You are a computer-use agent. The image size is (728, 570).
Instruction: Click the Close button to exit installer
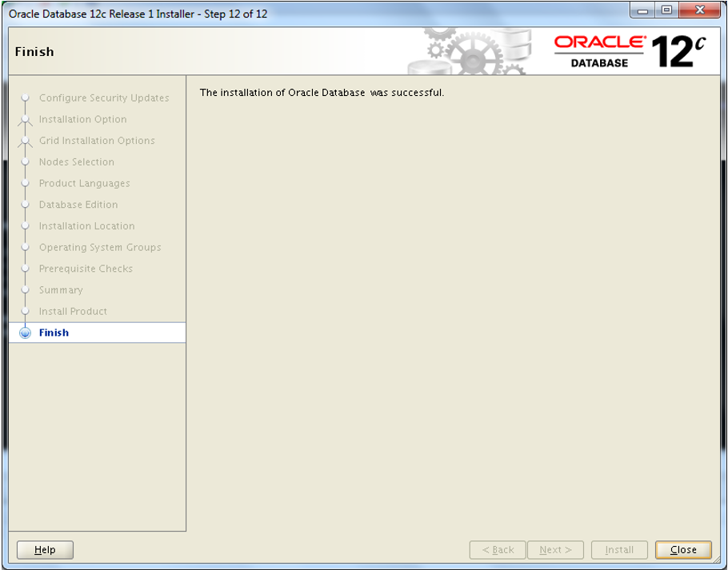pyautogui.click(x=683, y=549)
